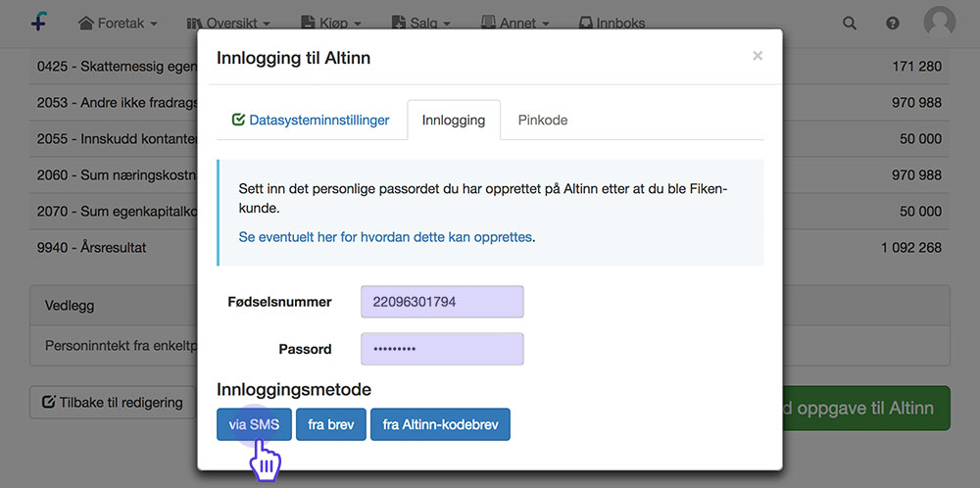Click the Passord input field
The width and height of the screenshot is (980, 488).
coord(442,349)
